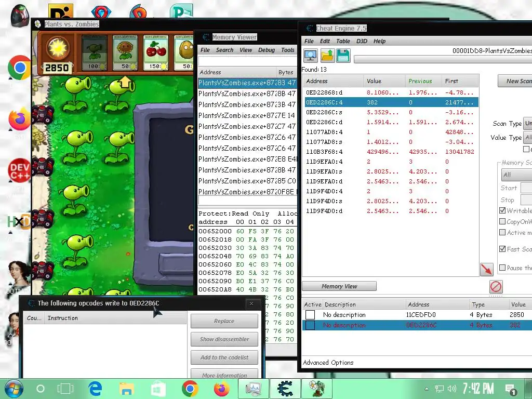Close the opcodes write dialog
The height and width of the screenshot is (399, 532).
click(x=251, y=303)
